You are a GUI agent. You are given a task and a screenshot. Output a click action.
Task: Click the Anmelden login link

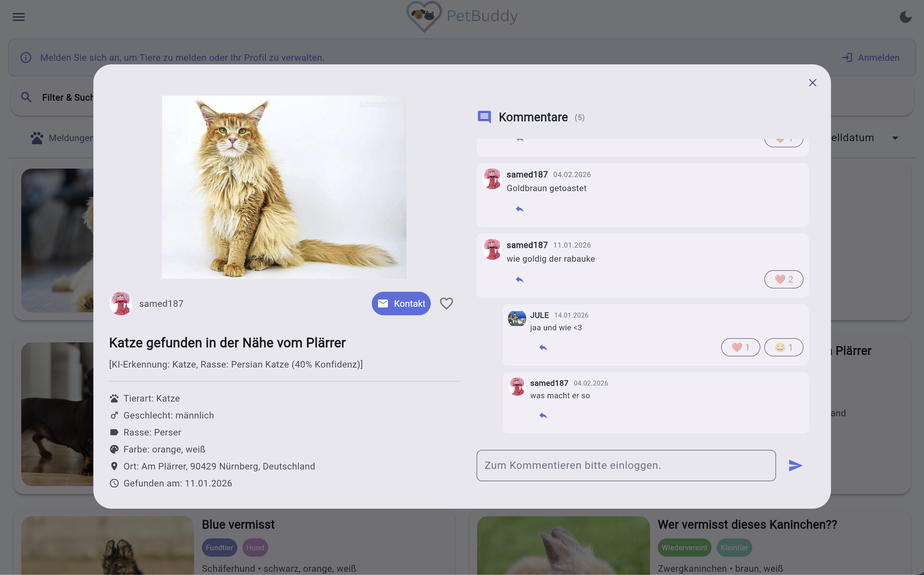click(x=871, y=58)
